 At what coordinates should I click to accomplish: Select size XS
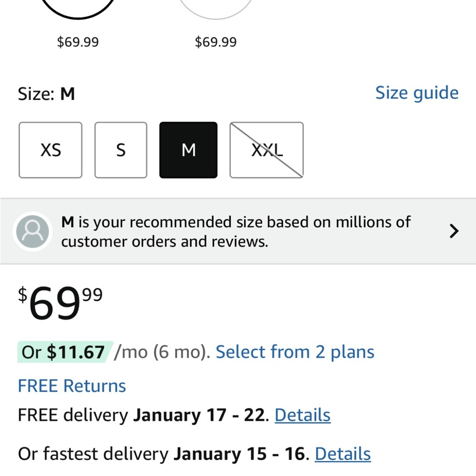[50, 150]
